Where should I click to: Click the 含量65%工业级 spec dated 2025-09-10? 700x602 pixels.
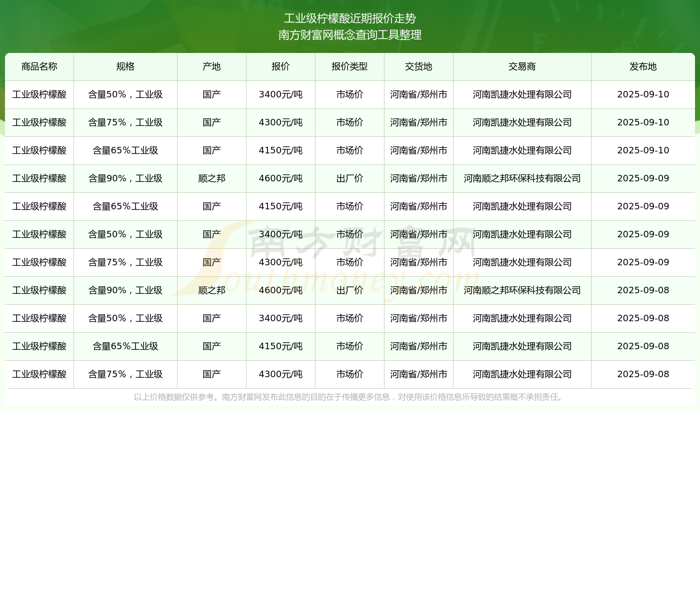pos(125,150)
